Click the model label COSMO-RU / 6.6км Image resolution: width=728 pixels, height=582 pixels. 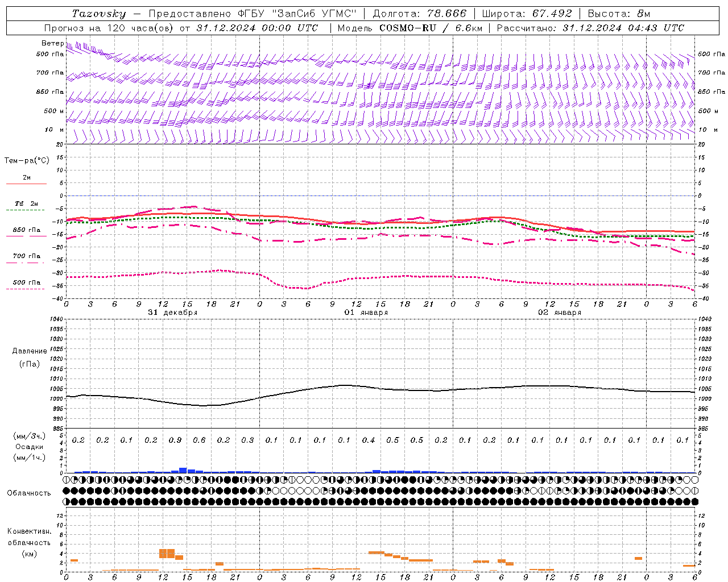(x=431, y=28)
